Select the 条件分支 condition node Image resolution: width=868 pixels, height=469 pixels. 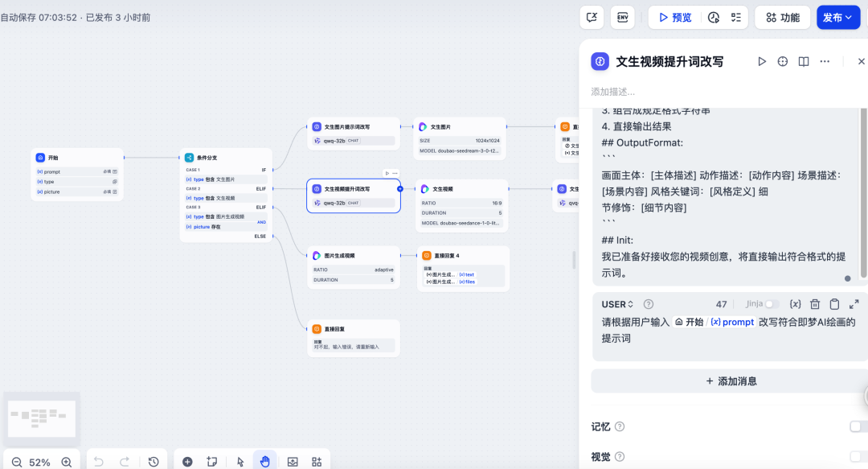(x=226, y=195)
